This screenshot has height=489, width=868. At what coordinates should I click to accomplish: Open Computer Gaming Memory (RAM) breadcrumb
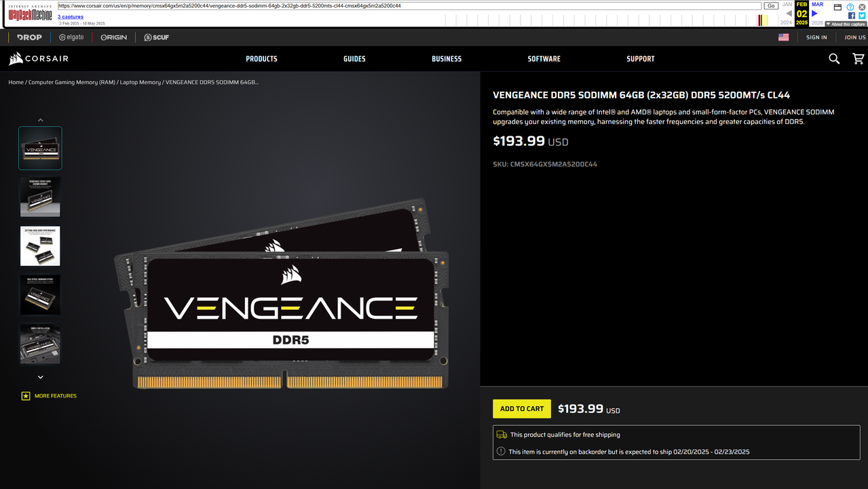click(72, 82)
